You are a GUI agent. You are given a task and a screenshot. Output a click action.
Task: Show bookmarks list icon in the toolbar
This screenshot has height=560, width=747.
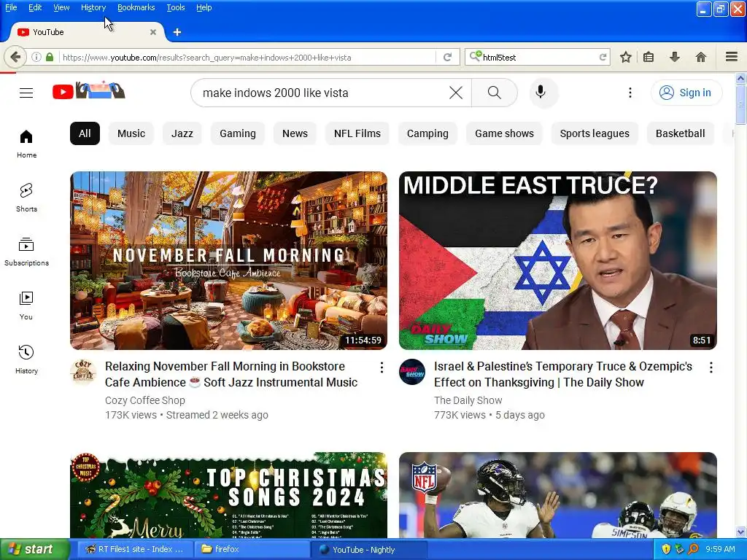(x=649, y=57)
